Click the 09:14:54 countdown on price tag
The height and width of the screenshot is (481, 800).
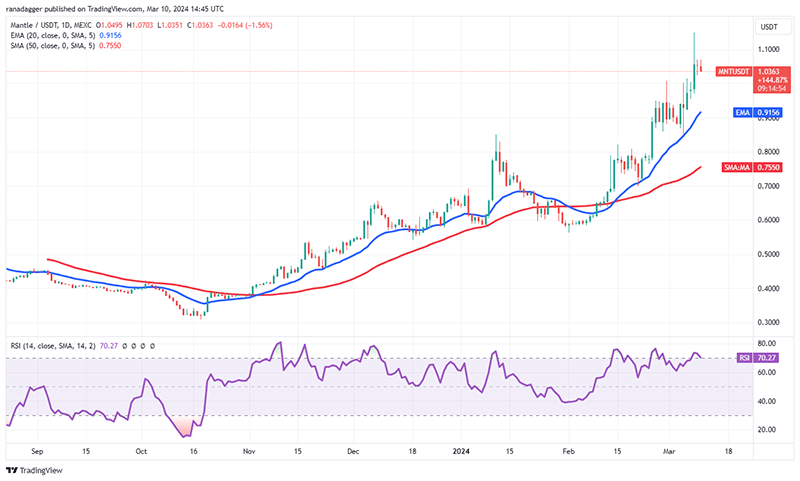[x=771, y=88]
